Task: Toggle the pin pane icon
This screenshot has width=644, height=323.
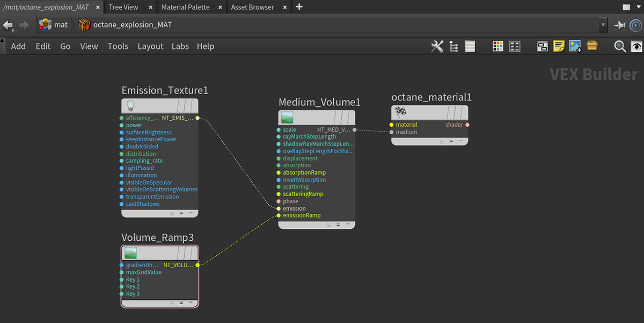Action: pos(620,25)
